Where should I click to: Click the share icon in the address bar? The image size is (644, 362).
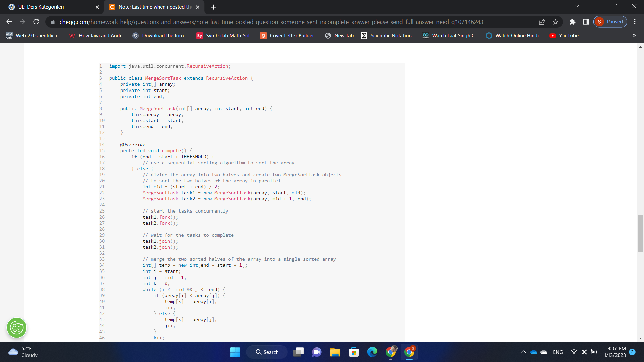point(542,22)
